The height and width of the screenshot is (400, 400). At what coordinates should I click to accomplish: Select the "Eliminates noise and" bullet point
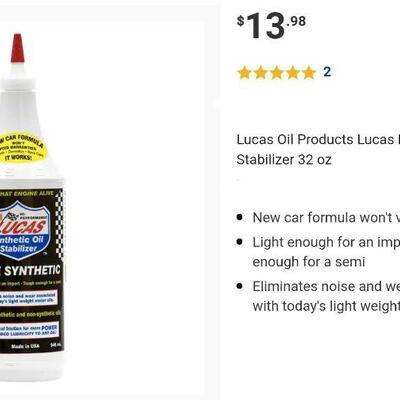318,286
